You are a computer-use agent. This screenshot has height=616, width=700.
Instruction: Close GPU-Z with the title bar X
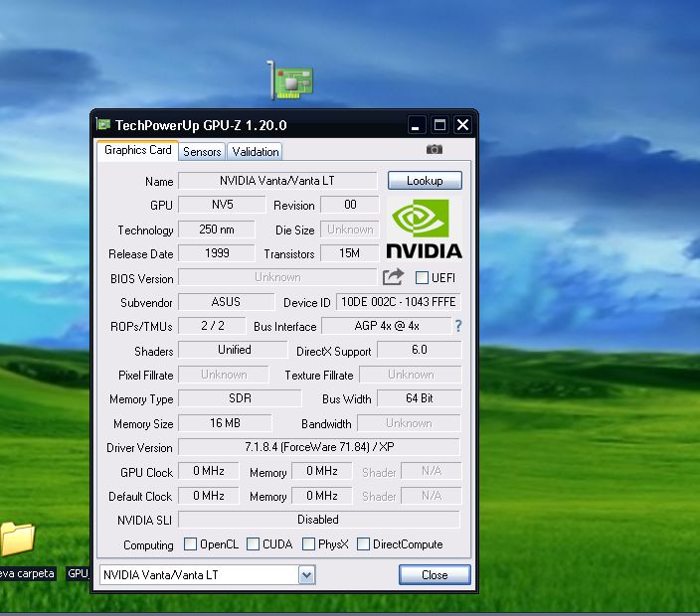click(x=463, y=125)
